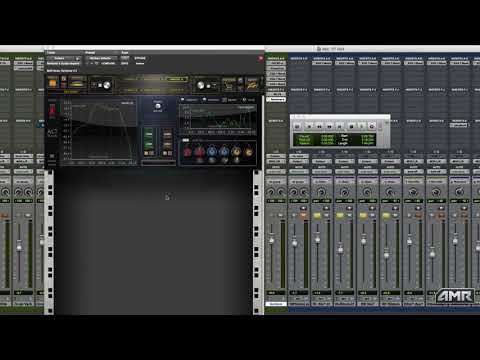
Task: Click the Record button in the Transport window
Action: pos(372,126)
